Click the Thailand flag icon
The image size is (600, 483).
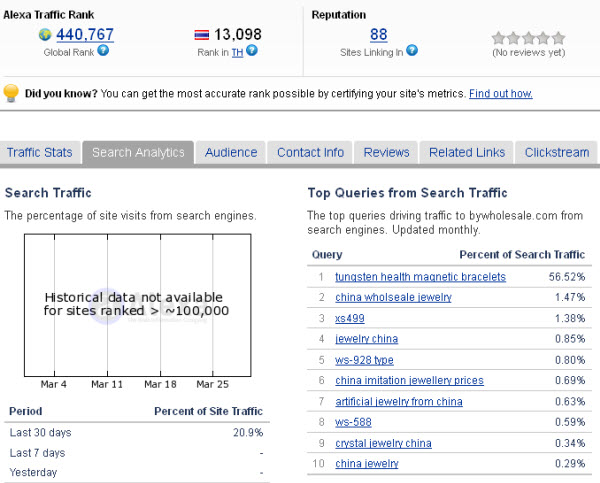202,35
